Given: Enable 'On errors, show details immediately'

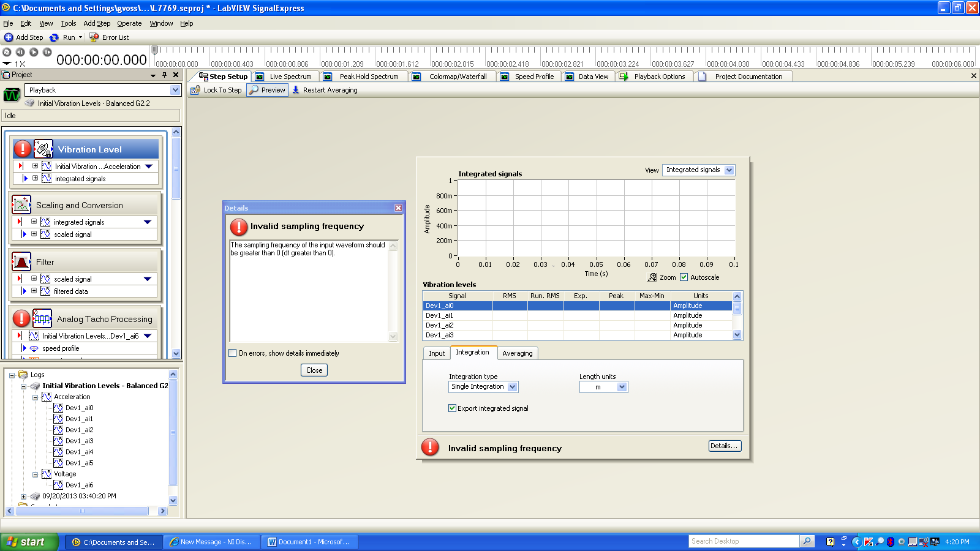Looking at the screenshot, I should point(233,353).
